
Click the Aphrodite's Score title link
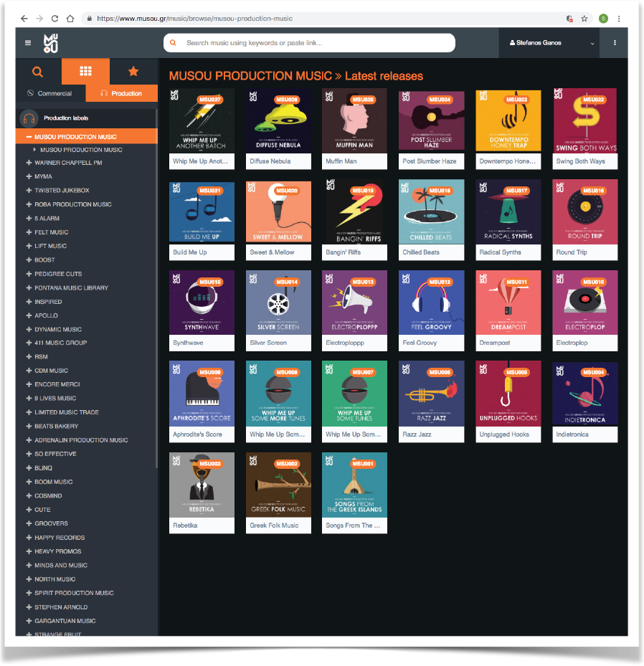point(197,434)
